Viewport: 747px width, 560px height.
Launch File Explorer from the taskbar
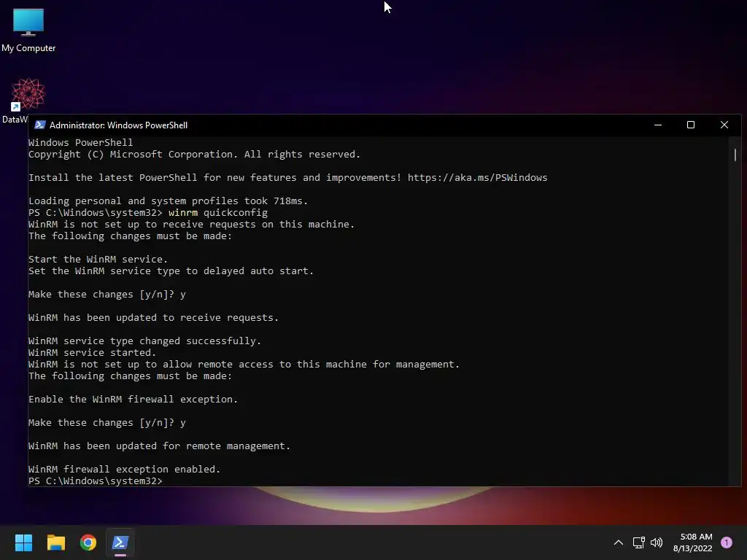click(55, 542)
